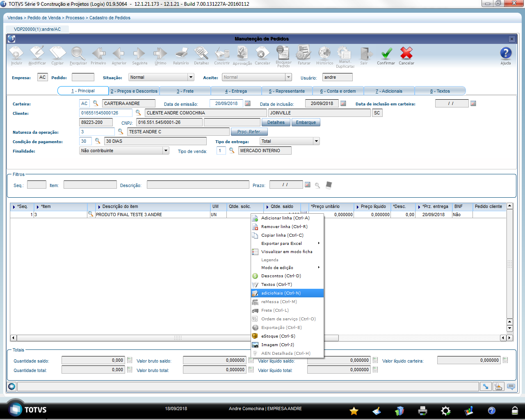The width and height of the screenshot is (525, 420).
Task: Click Condição de pagamento lookup magnifier
Action: click(x=98, y=141)
